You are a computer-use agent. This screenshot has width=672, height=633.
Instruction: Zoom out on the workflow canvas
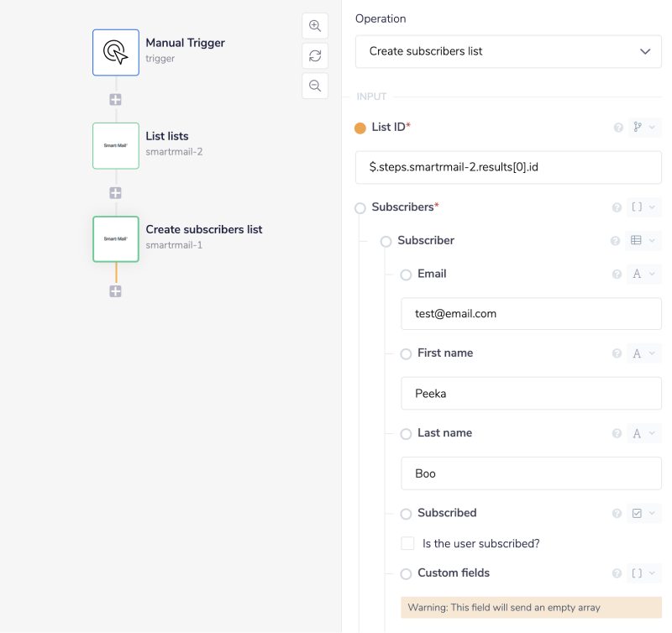(315, 86)
